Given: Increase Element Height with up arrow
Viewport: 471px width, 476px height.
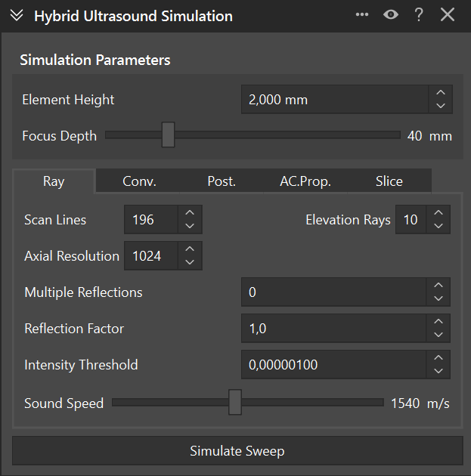Looking at the screenshot, I should pos(441,93).
